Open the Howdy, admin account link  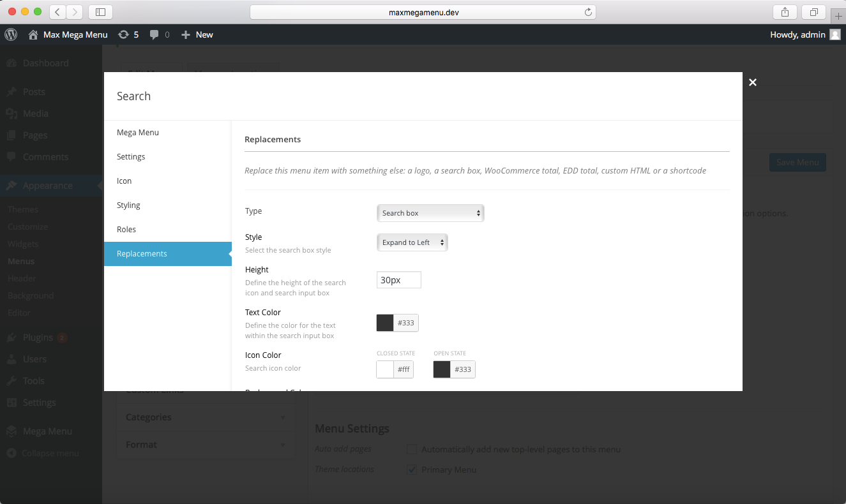798,34
